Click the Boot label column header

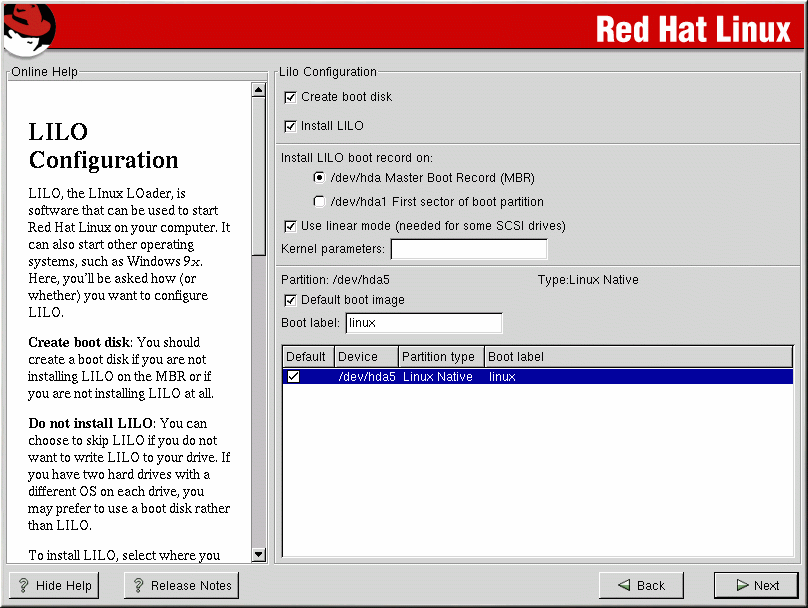(638, 357)
